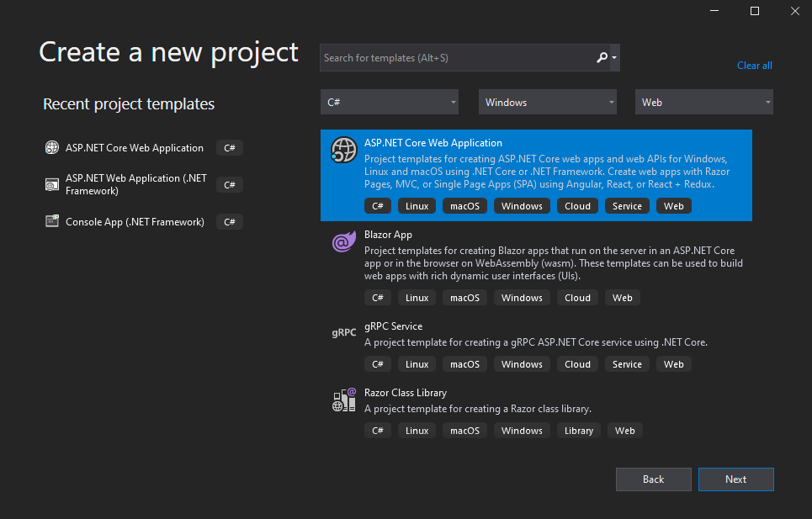Open the search options dropdown arrow
Screen dimensions: 812x519
[x=614, y=57]
